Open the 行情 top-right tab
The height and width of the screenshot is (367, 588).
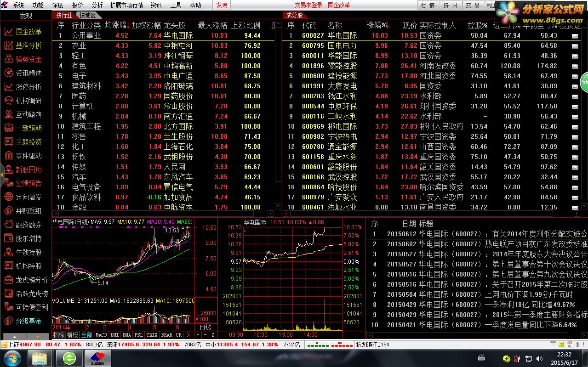[428, 5]
